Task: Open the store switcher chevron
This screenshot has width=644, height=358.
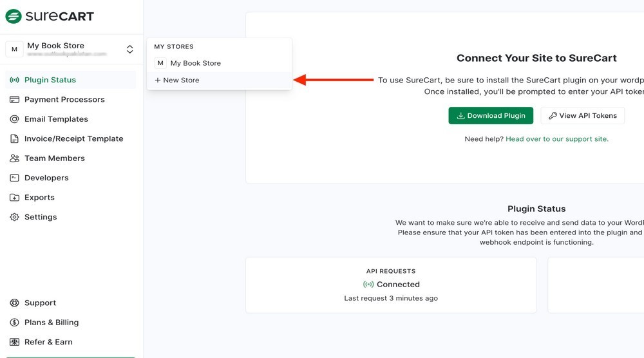Action: (x=130, y=50)
